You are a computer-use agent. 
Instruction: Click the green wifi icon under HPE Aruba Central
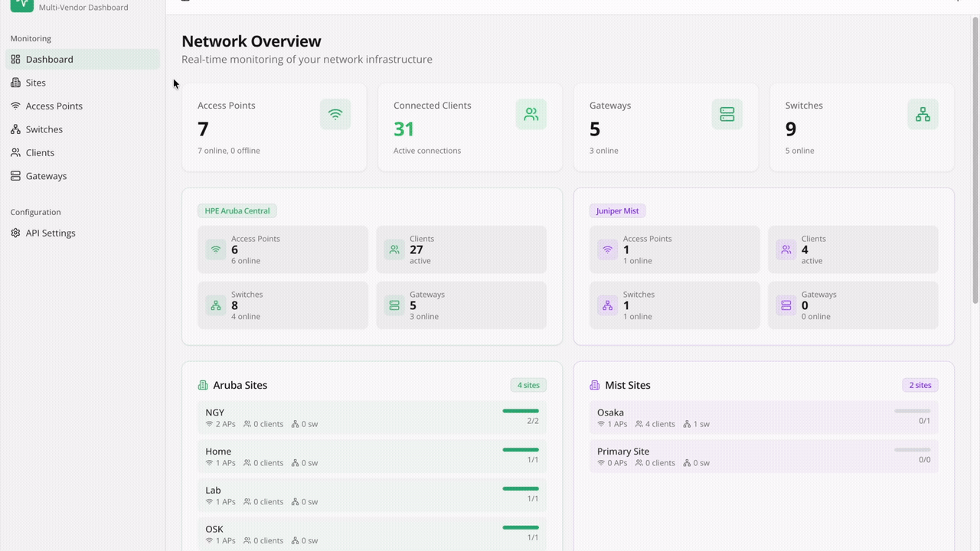tap(216, 249)
